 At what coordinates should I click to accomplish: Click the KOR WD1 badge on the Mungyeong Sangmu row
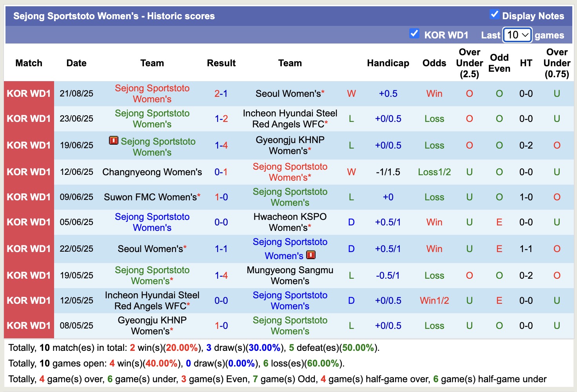click(29, 275)
